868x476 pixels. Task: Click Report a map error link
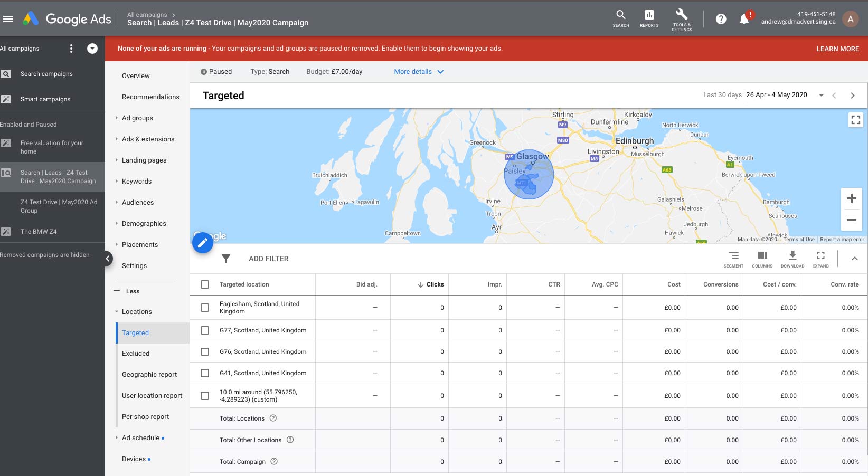pyautogui.click(x=842, y=240)
